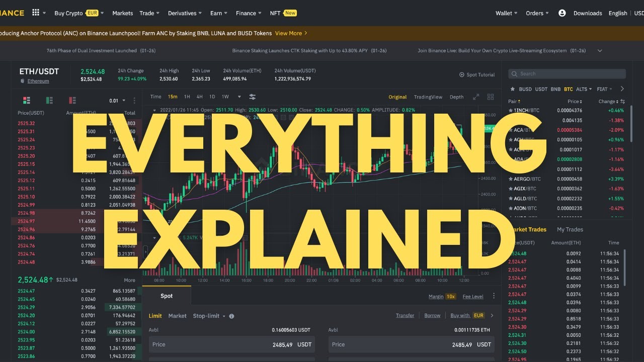
Task: Switch chart to TradingView
Action: pos(428,97)
